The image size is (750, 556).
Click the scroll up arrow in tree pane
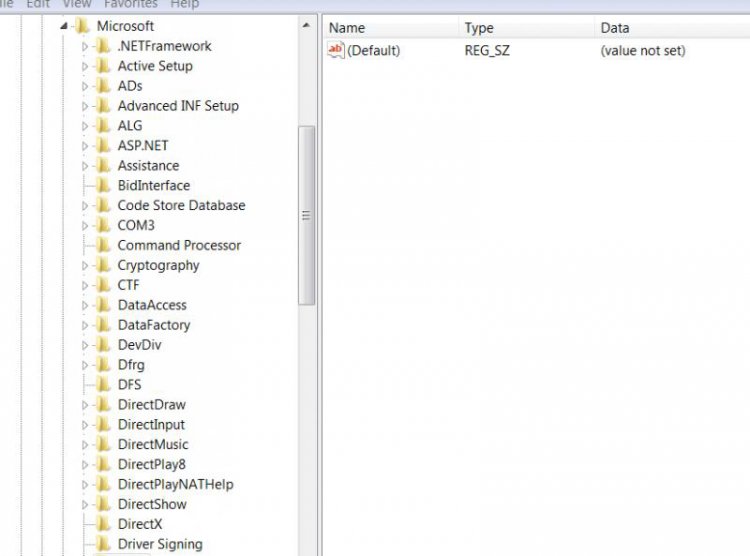pos(307,24)
